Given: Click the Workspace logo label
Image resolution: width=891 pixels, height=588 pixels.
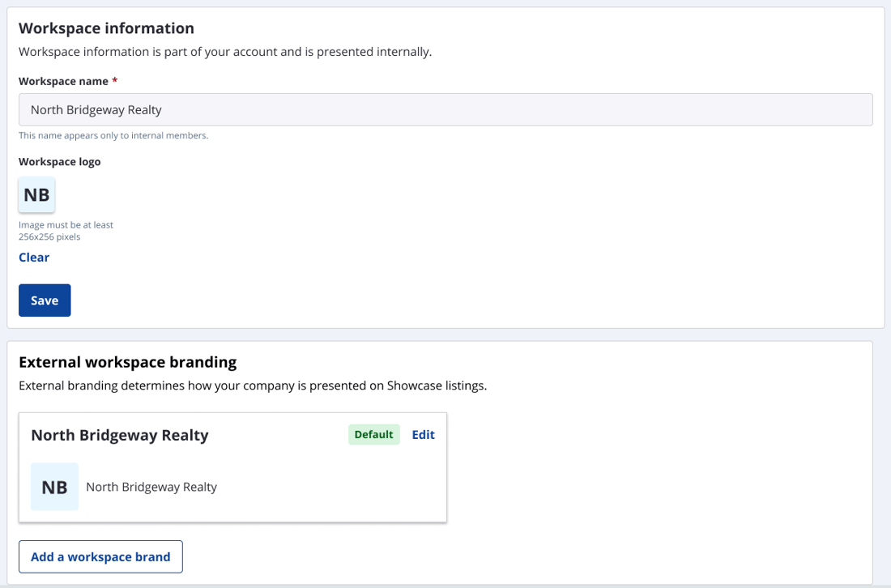Looking at the screenshot, I should coord(60,162).
